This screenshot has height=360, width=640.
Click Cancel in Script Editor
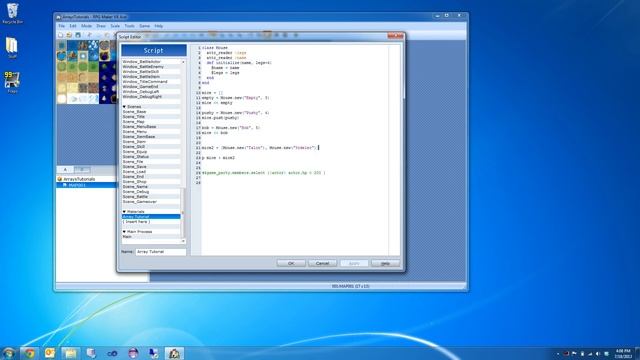322,263
